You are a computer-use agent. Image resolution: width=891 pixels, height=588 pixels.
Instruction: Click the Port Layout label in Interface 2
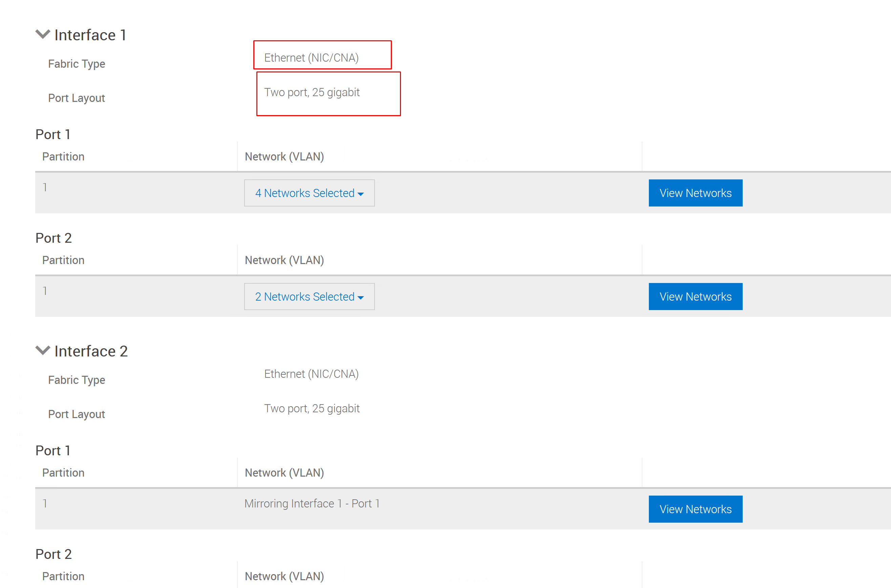77,414
